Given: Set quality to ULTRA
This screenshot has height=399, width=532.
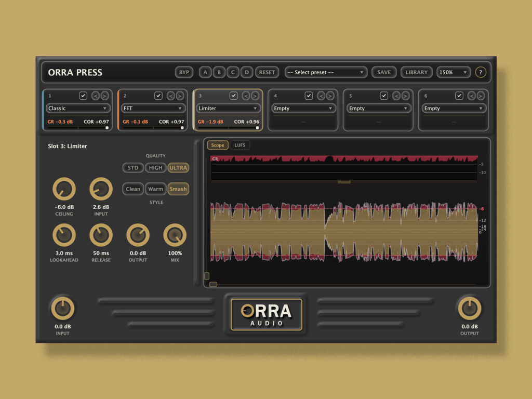Looking at the screenshot, I should coord(178,168).
